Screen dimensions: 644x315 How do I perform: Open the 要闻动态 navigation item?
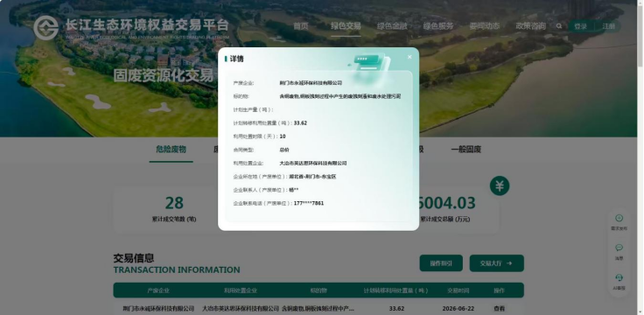click(x=485, y=26)
